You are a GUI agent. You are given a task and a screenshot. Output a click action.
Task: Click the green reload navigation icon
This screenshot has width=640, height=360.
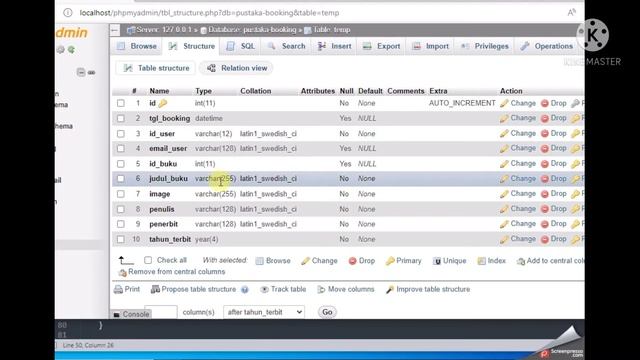click(71, 50)
